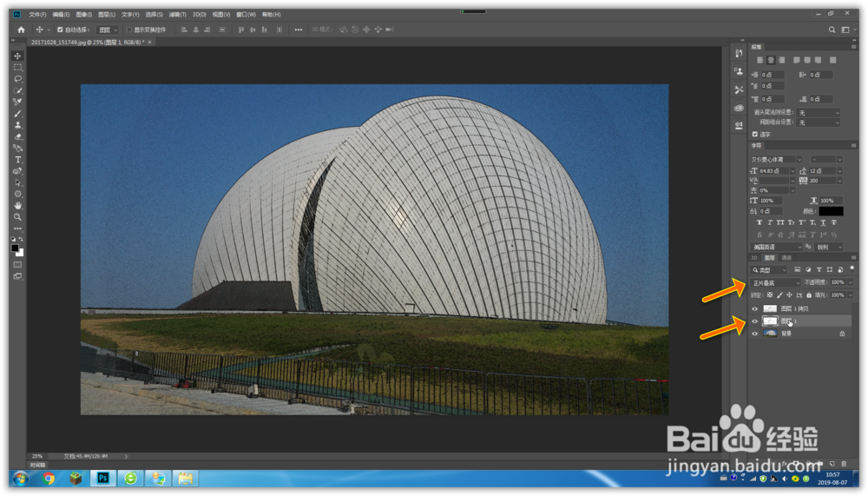Click Faux Bold style in Character panel
Screen dimensions: 868x496
point(759,222)
